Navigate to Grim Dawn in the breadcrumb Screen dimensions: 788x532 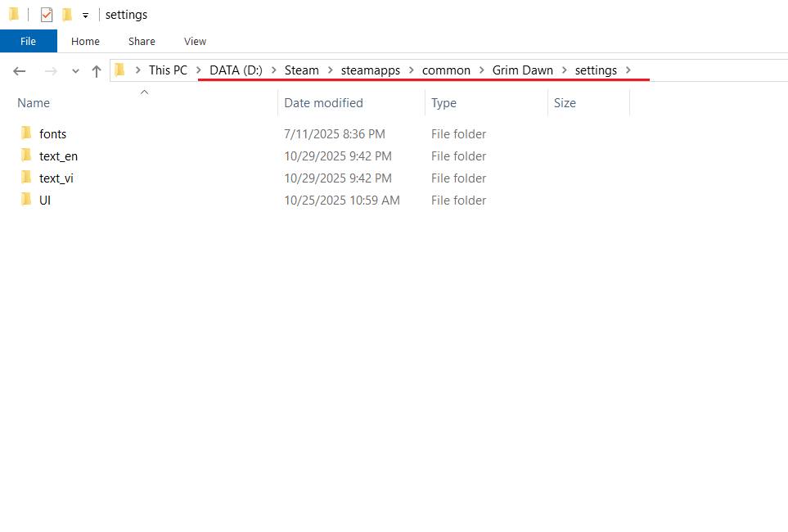tap(522, 70)
